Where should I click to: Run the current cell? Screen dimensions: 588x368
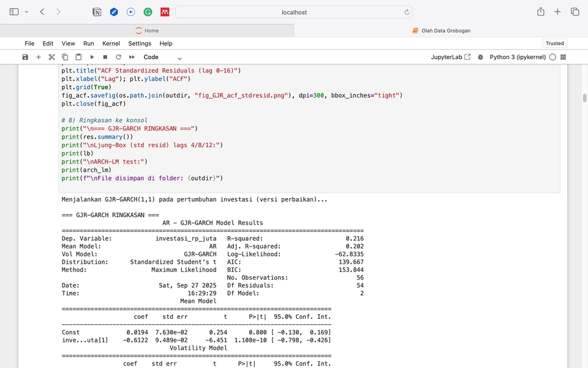(92, 57)
